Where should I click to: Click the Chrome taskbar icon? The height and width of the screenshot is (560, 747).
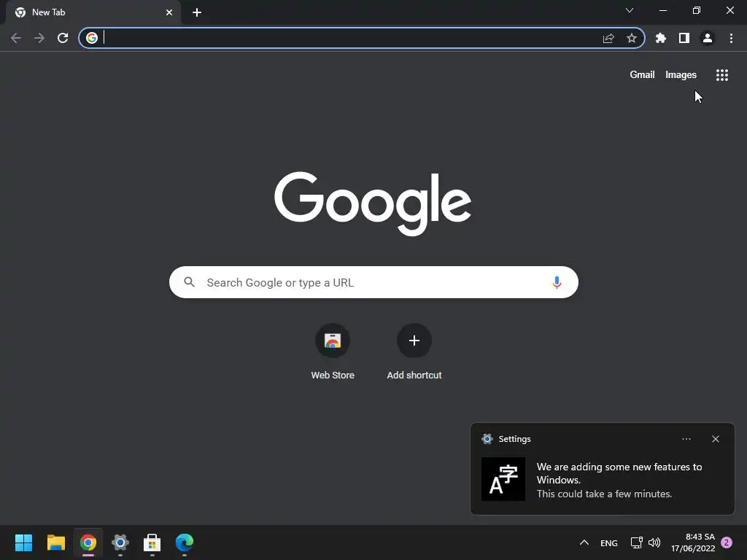(88, 542)
